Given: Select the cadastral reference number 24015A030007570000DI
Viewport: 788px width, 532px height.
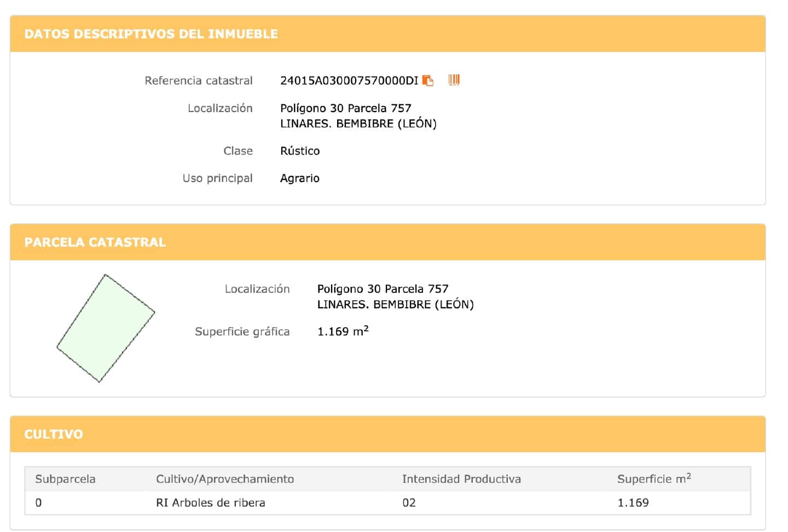Looking at the screenshot, I should 349,81.
